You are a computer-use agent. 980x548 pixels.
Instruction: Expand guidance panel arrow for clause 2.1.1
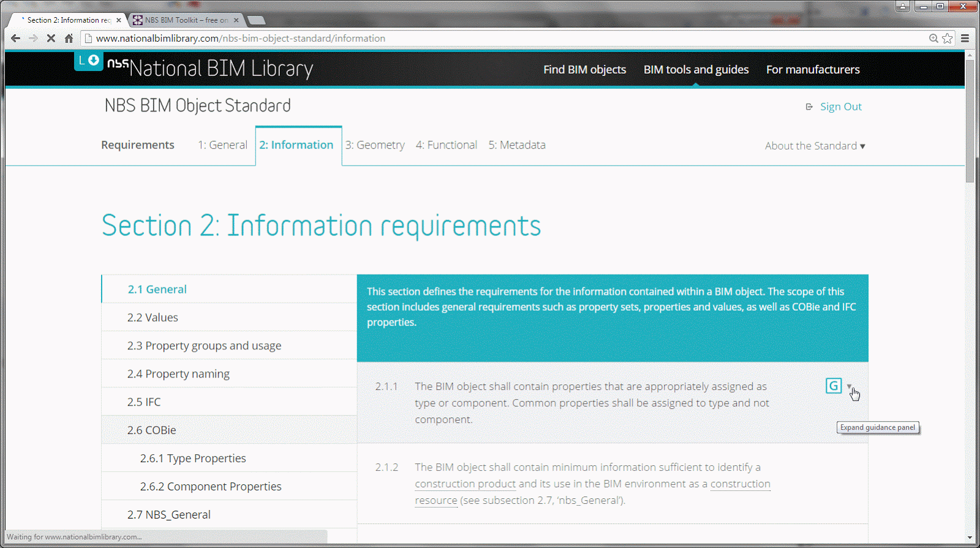[x=850, y=386]
